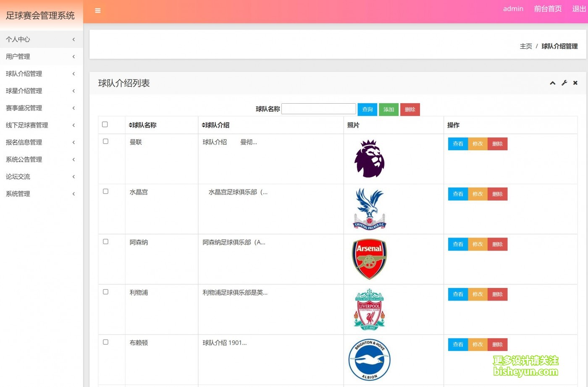Close the 球队介绍列表 panel with the X icon
This screenshot has height=387, width=588.
click(x=575, y=83)
